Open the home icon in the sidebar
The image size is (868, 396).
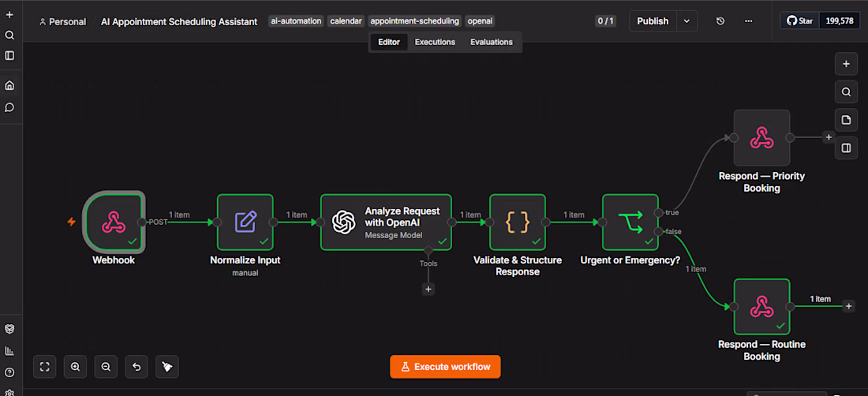[x=9, y=86]
